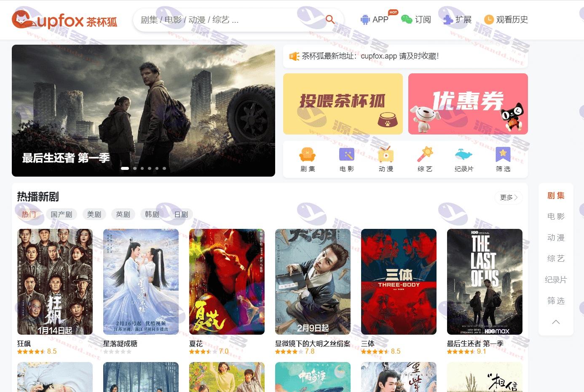584x392 pixels.
Task: Click the 8.5 rating under 狂飙
Action: point(52,351)
